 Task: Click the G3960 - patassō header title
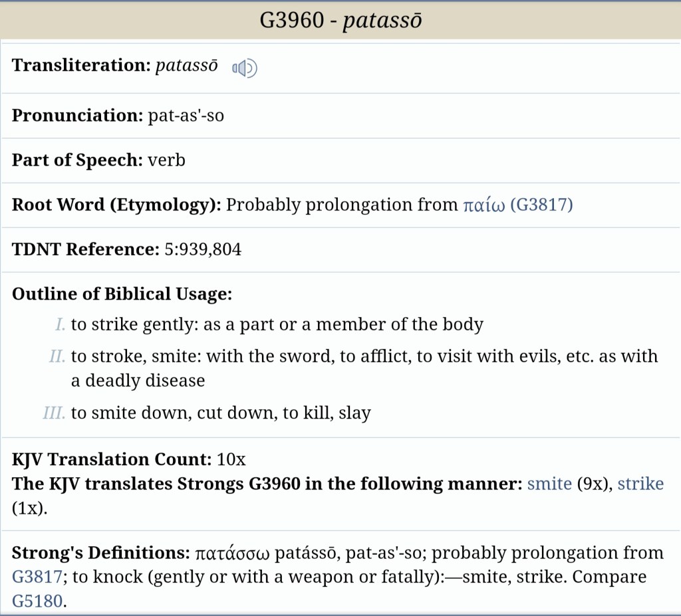340,21
